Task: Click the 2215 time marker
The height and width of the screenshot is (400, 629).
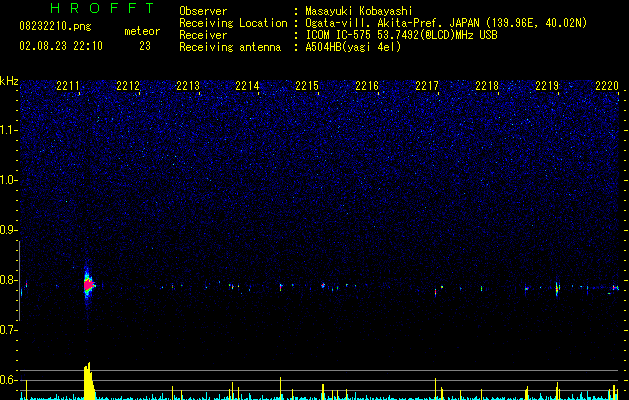Action: [307, 86]
